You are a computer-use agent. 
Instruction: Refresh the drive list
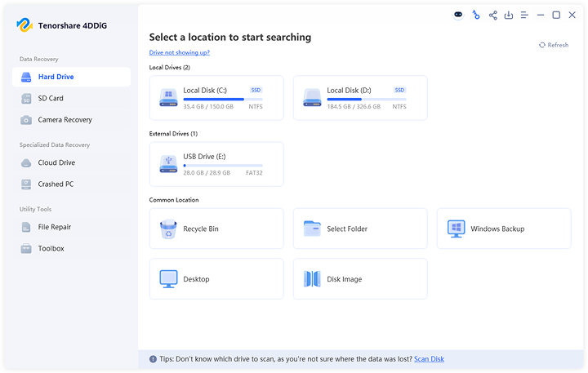click(554, 45)
